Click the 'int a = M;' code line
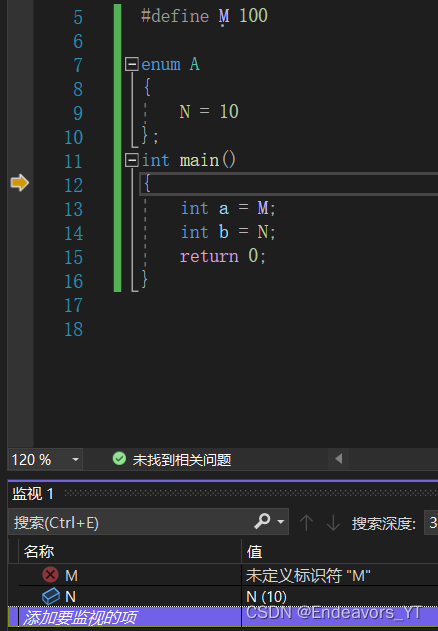The image size is (438, 631). (228, 208)
